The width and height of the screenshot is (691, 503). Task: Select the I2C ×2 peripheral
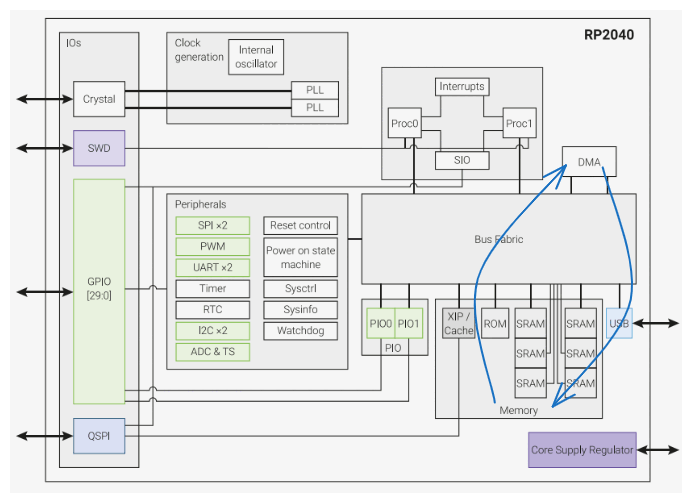(213, 331)
